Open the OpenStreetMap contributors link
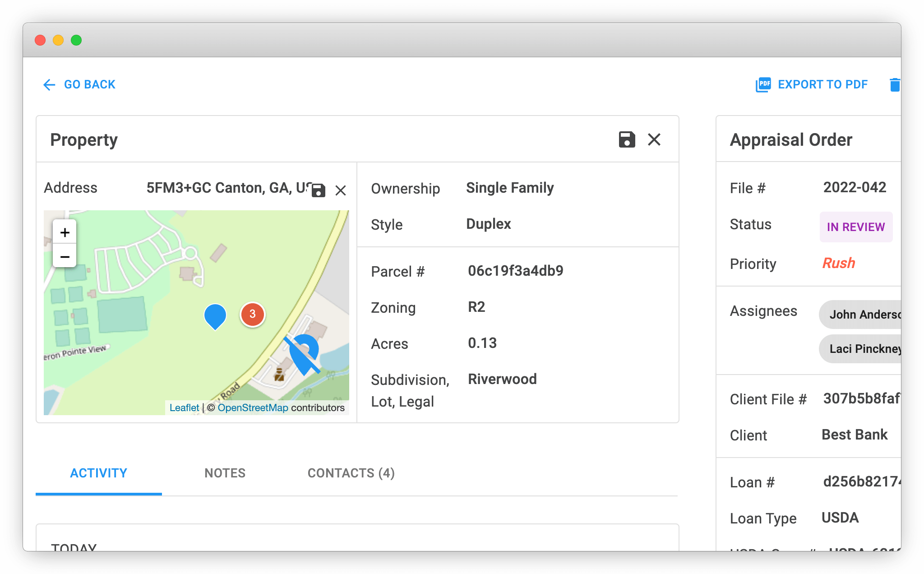This screenshot has width=924, height=574. pyautogui.click(x=253, y=407)
